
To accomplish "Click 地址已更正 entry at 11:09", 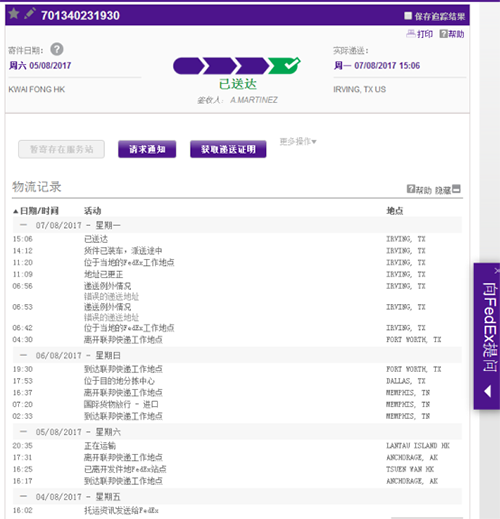I will (x=103, y=274).
